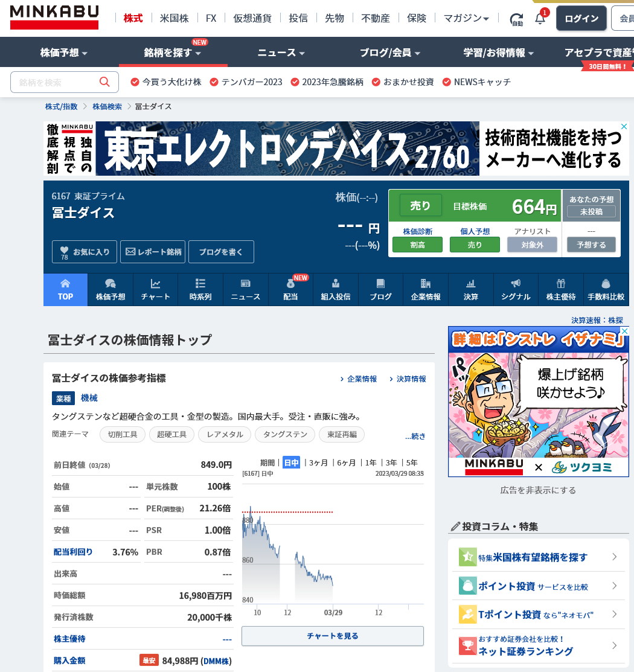Open the 株主優待 gift icon
634x672 pixels.
click(x=561, y=290)
